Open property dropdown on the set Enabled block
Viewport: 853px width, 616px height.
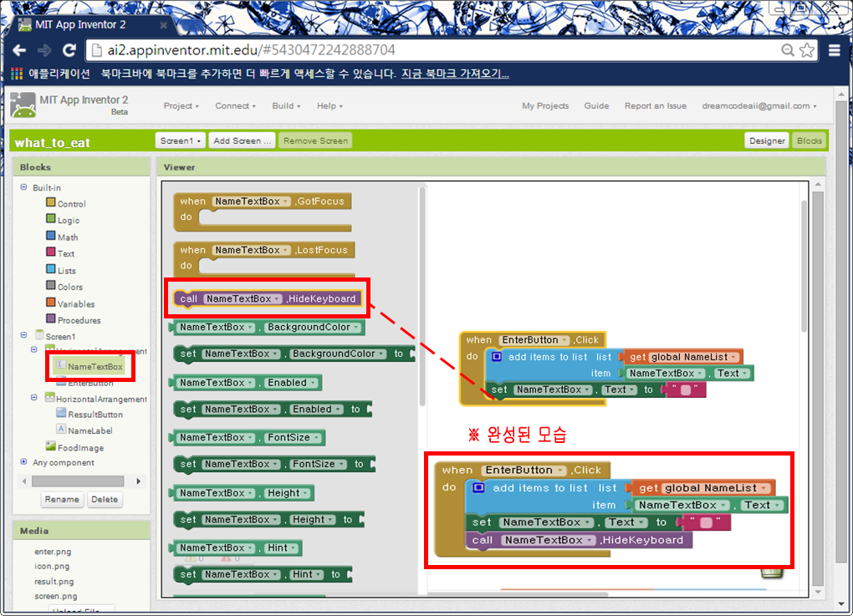316,409
